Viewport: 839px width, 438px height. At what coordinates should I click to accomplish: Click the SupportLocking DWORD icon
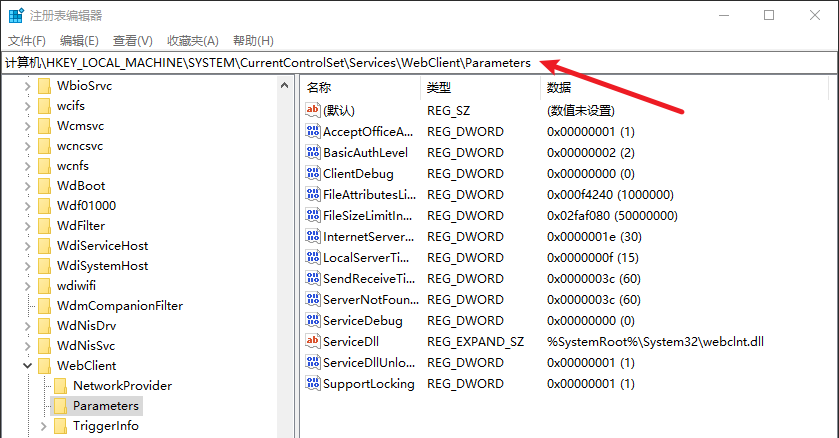(x=312, y=384)
